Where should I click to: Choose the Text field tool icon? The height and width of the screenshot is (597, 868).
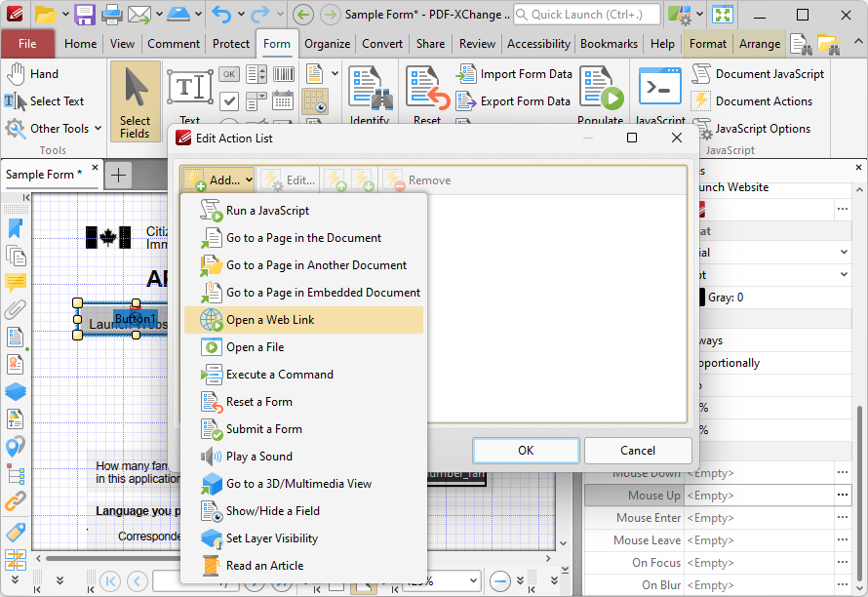point(190,87)
